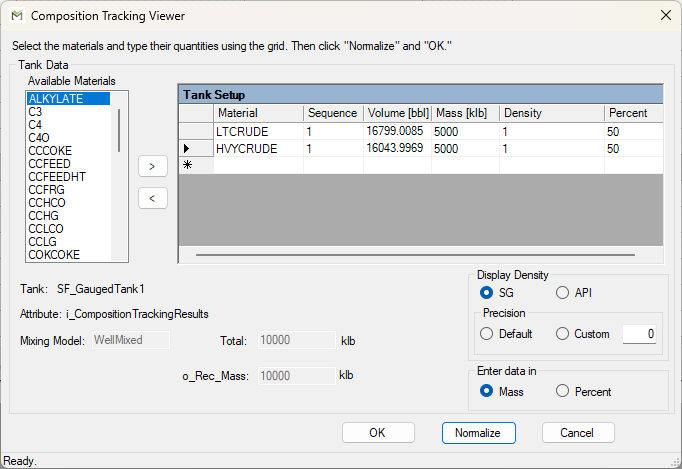
Task: Click the materials list vertical scrollbar
Action: coord(119,130)
